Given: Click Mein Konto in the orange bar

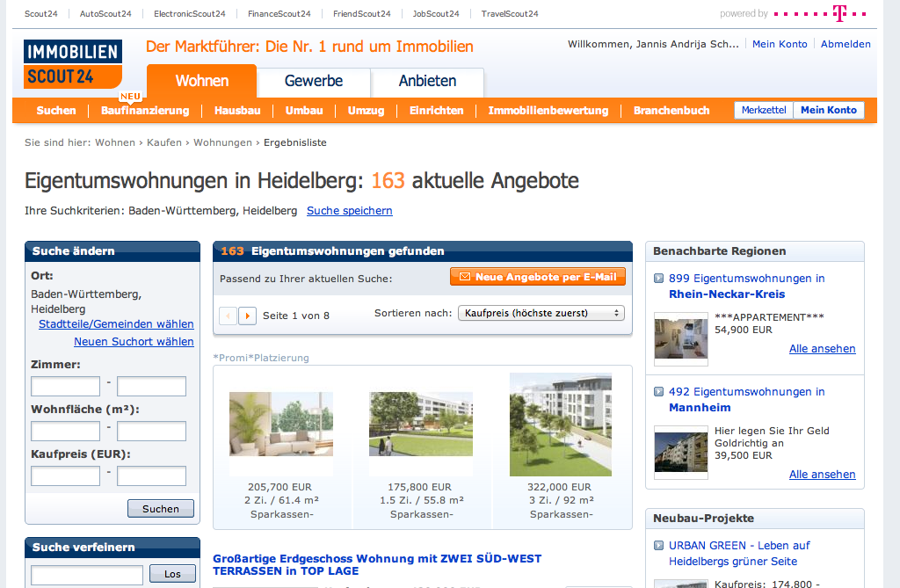Looking at the screenshot, I should pyautogui.click(x=829, y=110).
